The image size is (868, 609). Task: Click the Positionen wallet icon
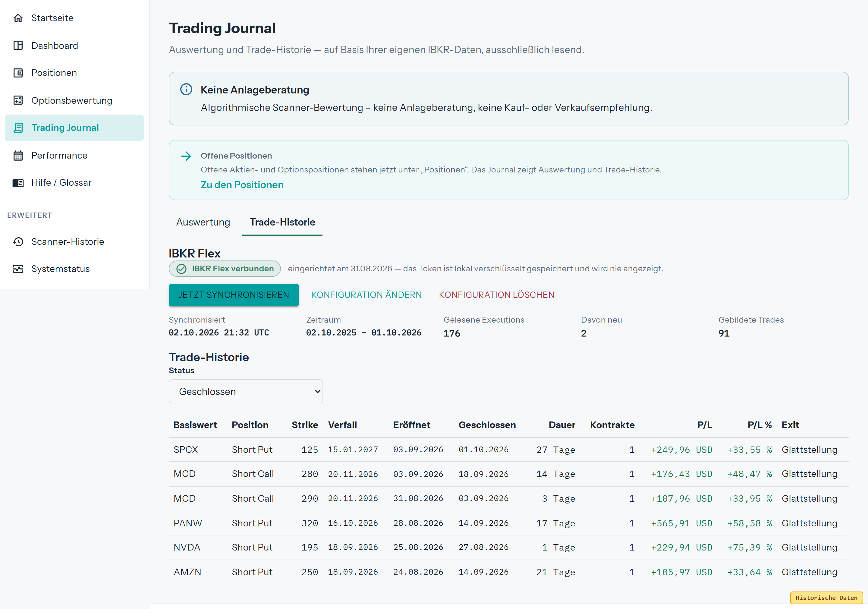(x=18, y=73)
